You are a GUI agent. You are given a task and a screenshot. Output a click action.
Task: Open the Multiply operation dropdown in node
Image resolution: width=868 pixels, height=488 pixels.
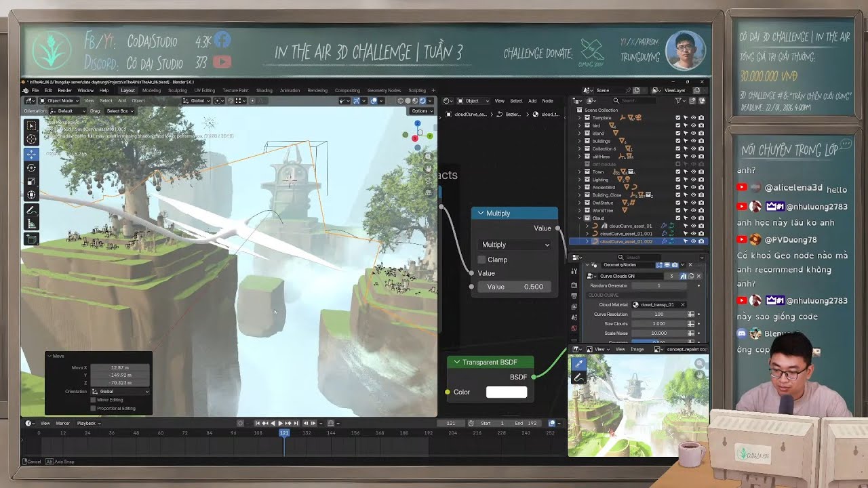point(515,245)
